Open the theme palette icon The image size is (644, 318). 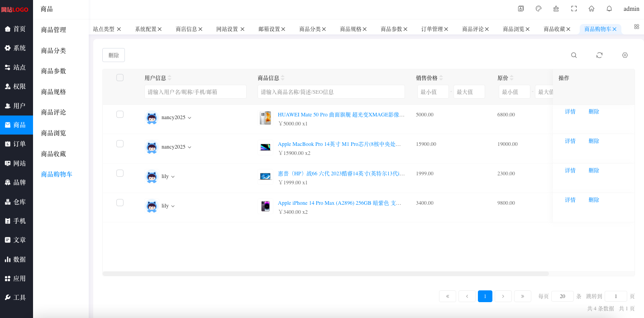[x=539, y=9]
